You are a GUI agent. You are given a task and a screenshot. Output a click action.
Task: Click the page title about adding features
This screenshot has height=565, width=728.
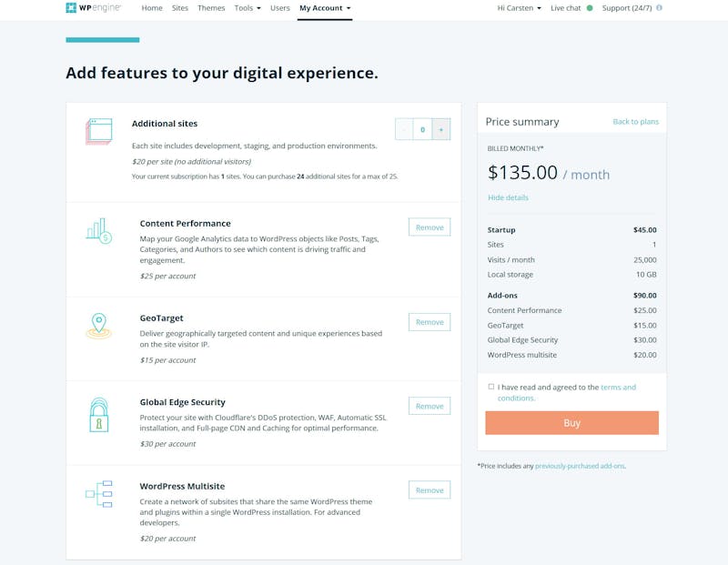tap(222, 73)
